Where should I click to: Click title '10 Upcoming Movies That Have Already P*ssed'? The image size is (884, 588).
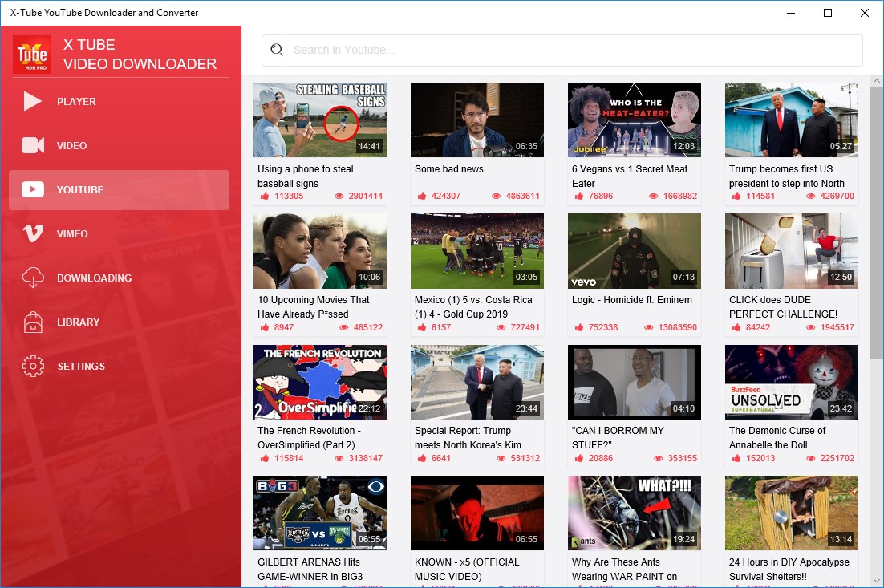[x=314, y=307]
